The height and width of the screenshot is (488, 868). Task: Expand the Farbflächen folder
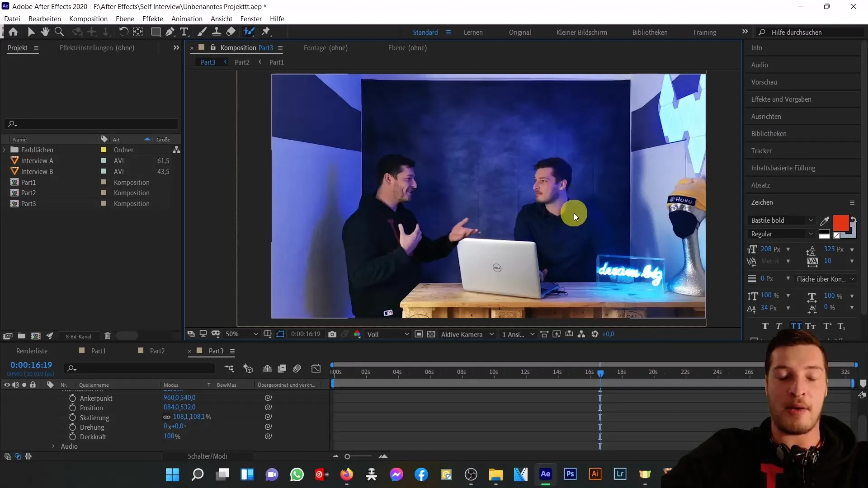5,150
